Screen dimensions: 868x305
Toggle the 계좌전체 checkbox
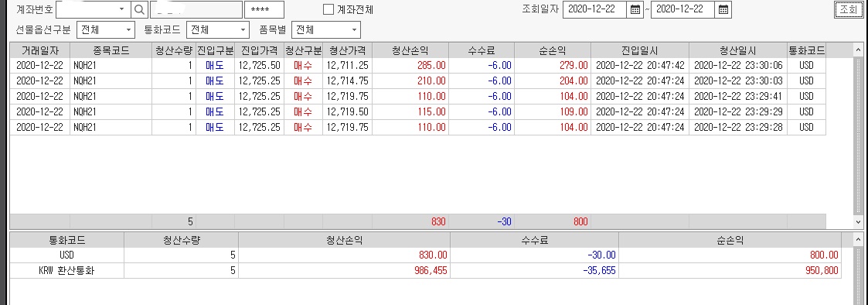(328, 9)
